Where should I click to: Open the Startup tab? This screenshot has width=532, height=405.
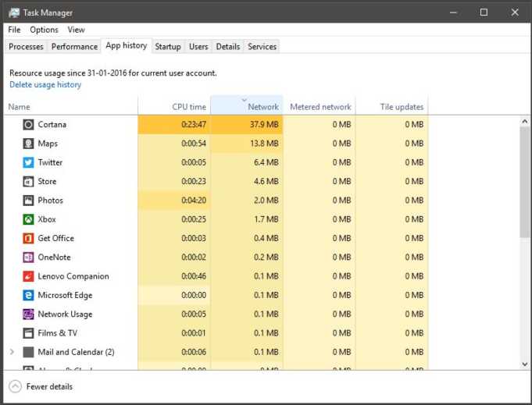pyautogui.click(x=168, y=47)
